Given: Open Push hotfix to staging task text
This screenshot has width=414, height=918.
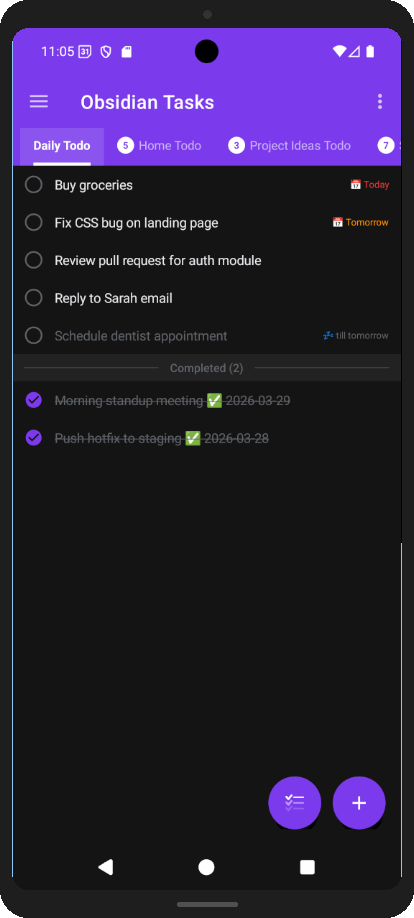Looking at the screenshot, I should (162, 438).
